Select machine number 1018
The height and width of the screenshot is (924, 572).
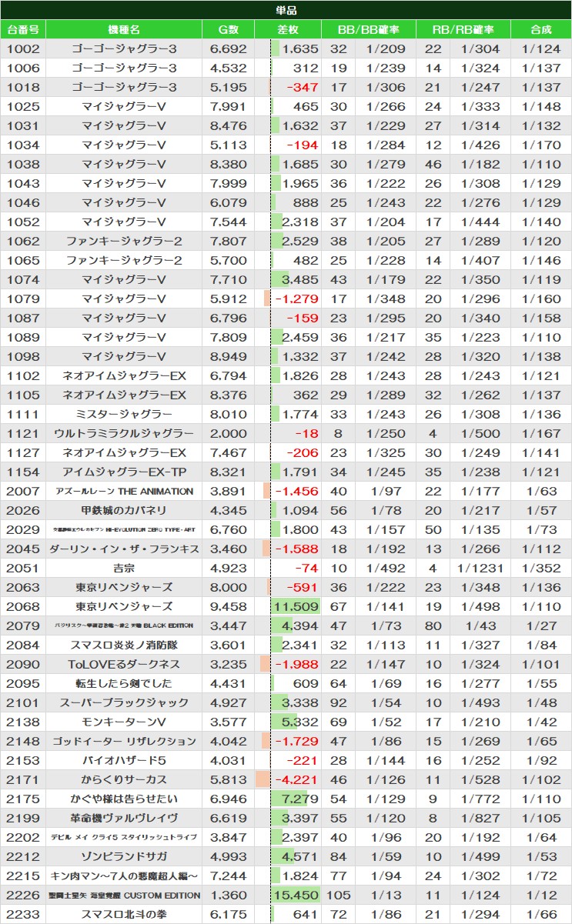pos(23,87)
